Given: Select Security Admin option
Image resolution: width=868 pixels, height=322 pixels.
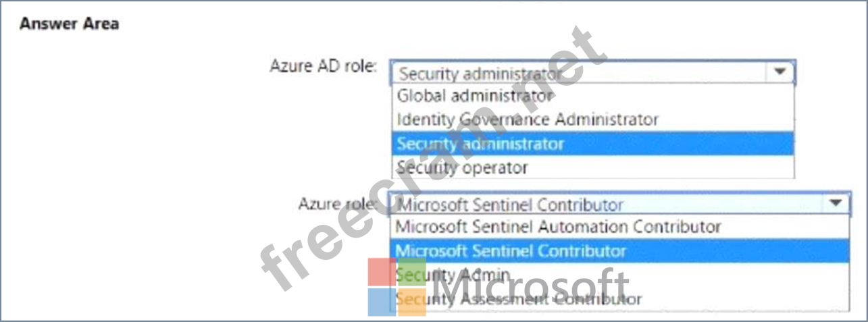Looking at the screenshot, I should coord(453,275).
